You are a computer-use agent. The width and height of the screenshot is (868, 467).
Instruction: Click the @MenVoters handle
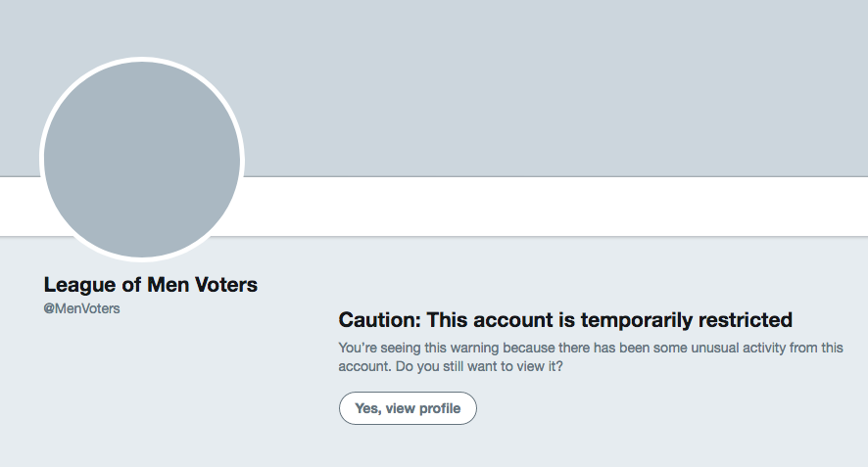click(82, 308)
